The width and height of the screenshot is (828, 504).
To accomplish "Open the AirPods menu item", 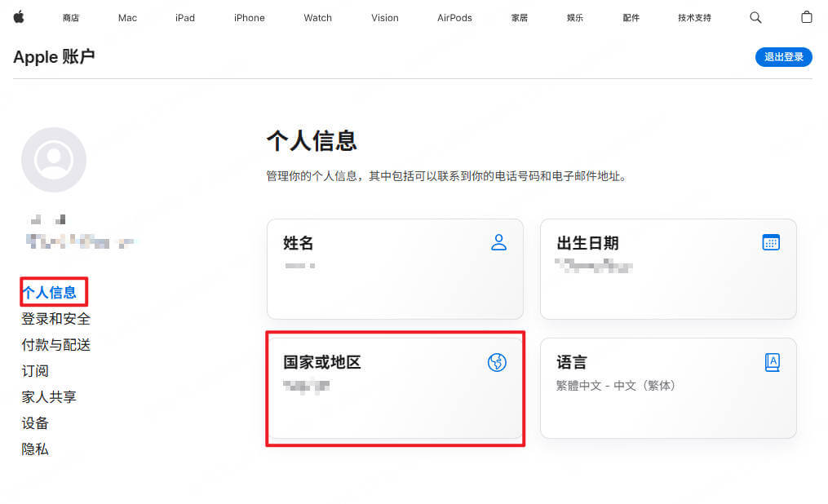I will 454,18.
